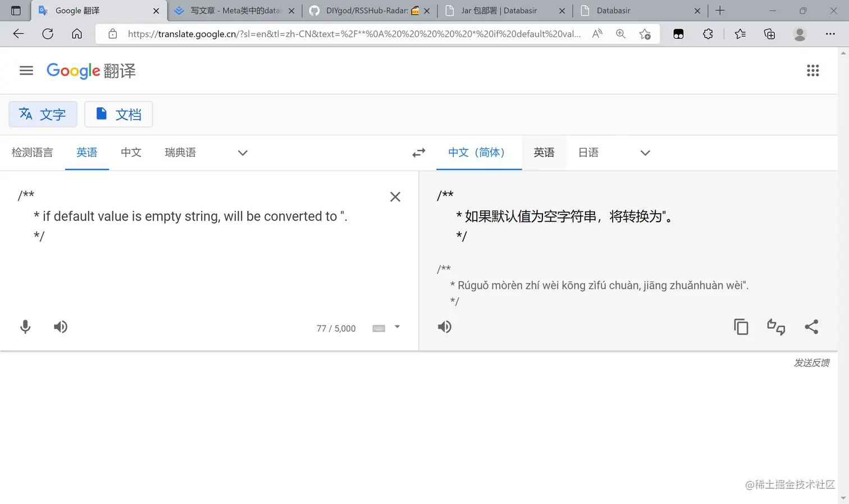Click the 77 / 5,000 character count
The width and height of the screenshot is (849, 504).
pyautogui.click(x=336, y=328)
